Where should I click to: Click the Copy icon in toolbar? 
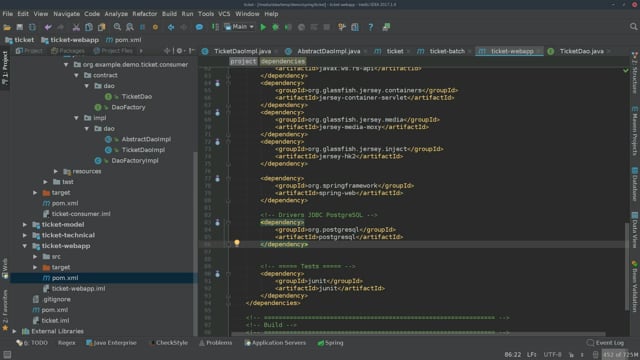click(89, 27)
